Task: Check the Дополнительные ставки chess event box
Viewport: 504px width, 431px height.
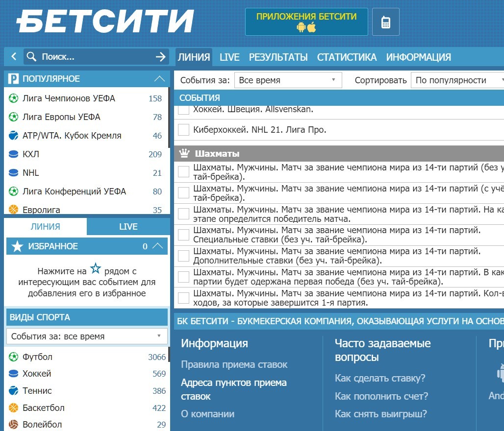Action: coord(183,256)
